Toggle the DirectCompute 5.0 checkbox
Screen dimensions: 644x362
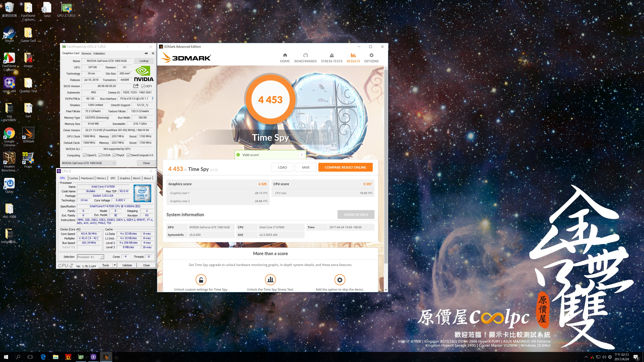tap(128, 155)
